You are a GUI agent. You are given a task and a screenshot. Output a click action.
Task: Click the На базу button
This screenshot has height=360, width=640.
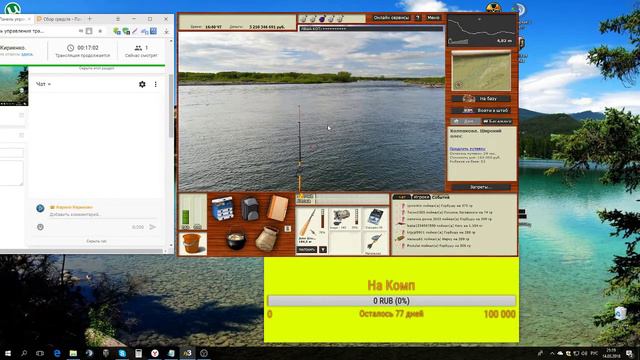(x=481, y=99)
